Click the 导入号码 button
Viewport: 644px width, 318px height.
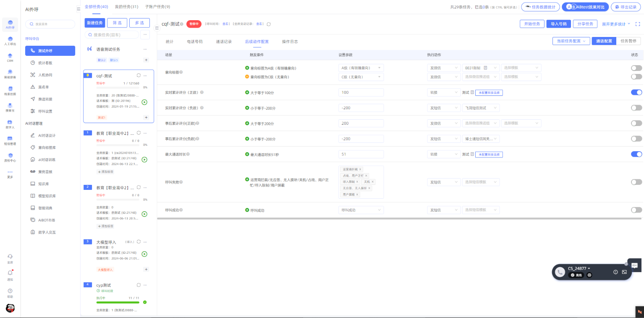coord(558,24)
